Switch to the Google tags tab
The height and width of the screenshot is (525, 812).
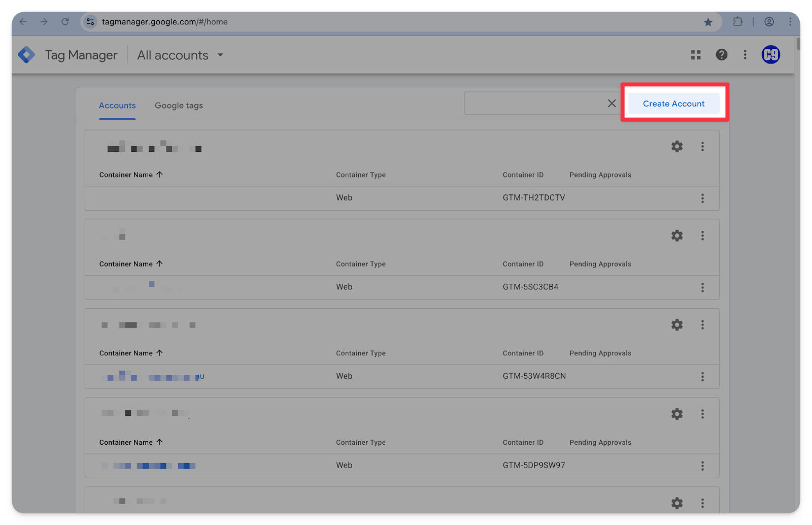point(179,106)
